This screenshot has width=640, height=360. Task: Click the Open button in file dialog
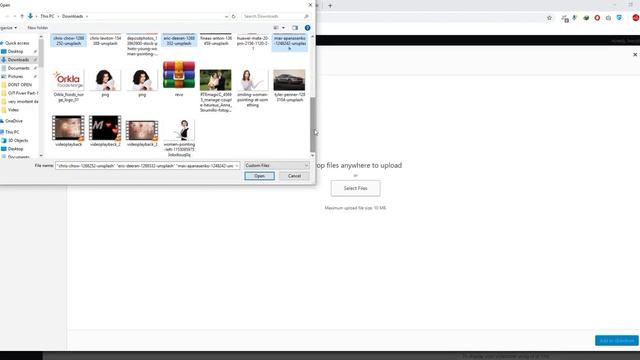(259, 176)
